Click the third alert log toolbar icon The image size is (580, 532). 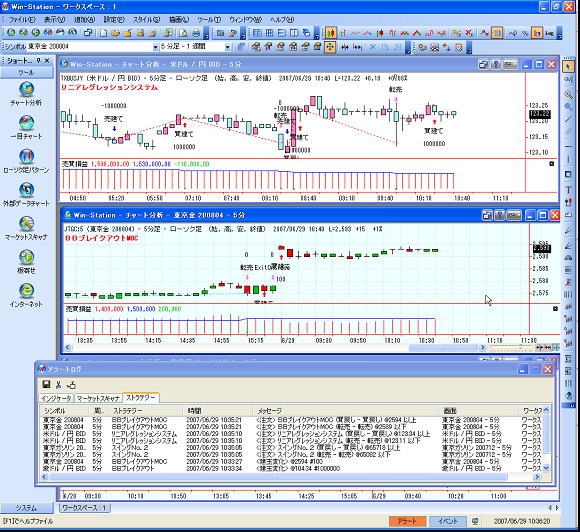coord(71,384)
